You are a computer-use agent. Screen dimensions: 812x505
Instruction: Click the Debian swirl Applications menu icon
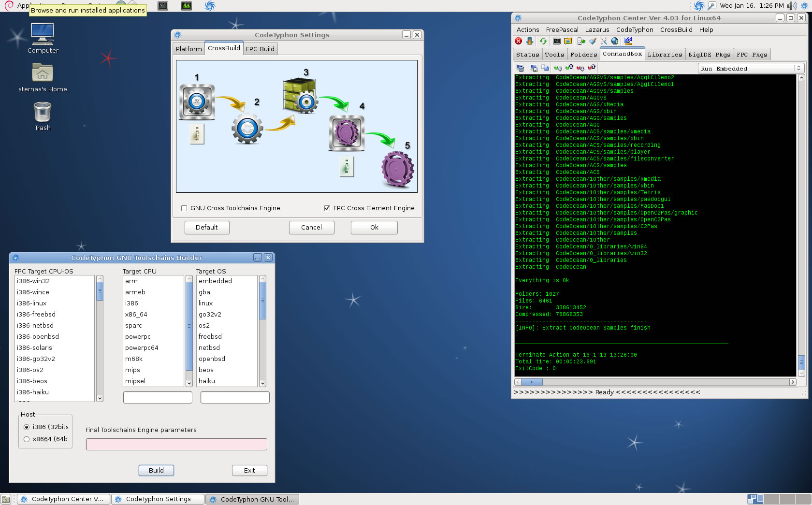point(9,6)
